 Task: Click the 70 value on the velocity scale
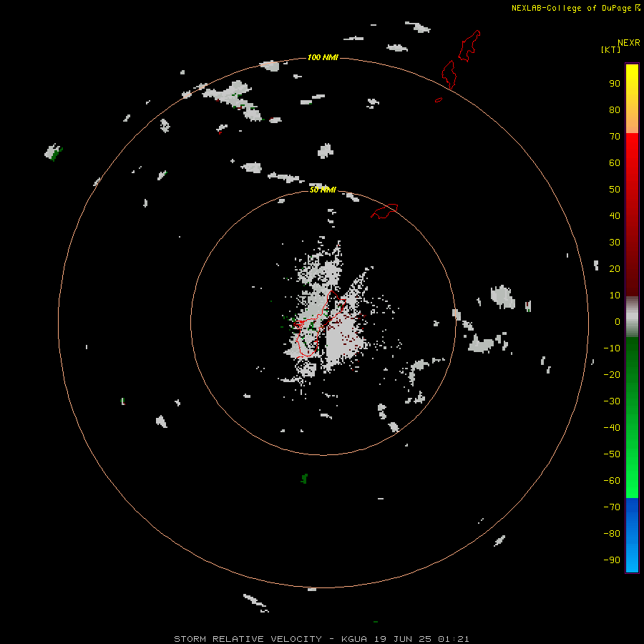pyautogui.click(x=615, y=137)
